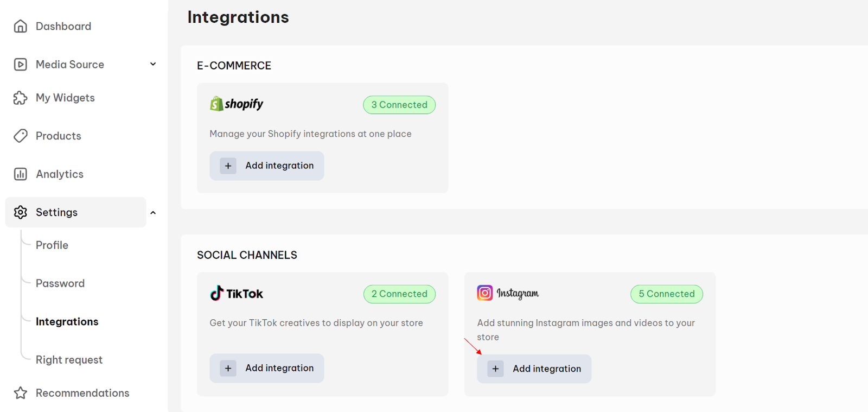Image resolution: width=868 pixels, height=412 pixels.
Task: Click the Shopify logo
Action: (x=237, y=104)
